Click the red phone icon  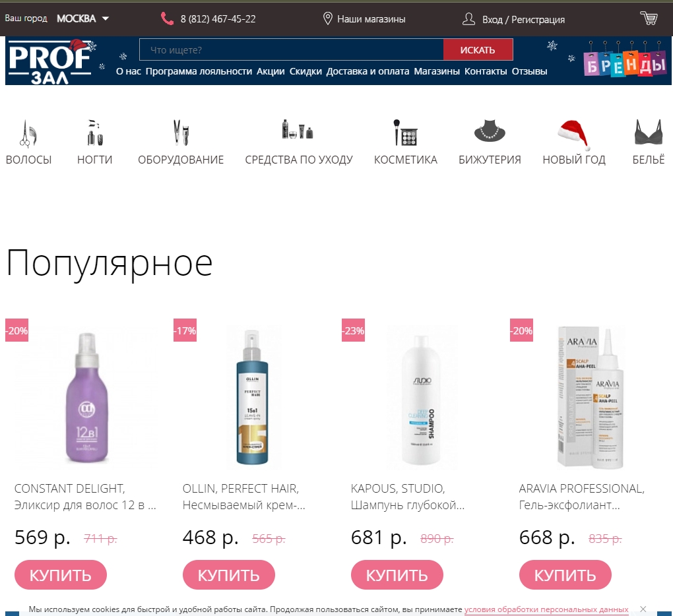tap(167, 18)
